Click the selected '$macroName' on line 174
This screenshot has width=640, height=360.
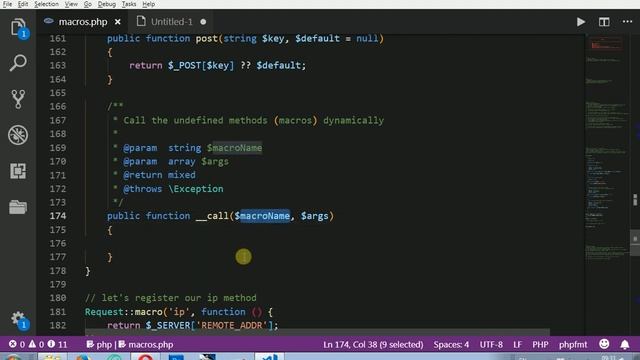point(262,216)
